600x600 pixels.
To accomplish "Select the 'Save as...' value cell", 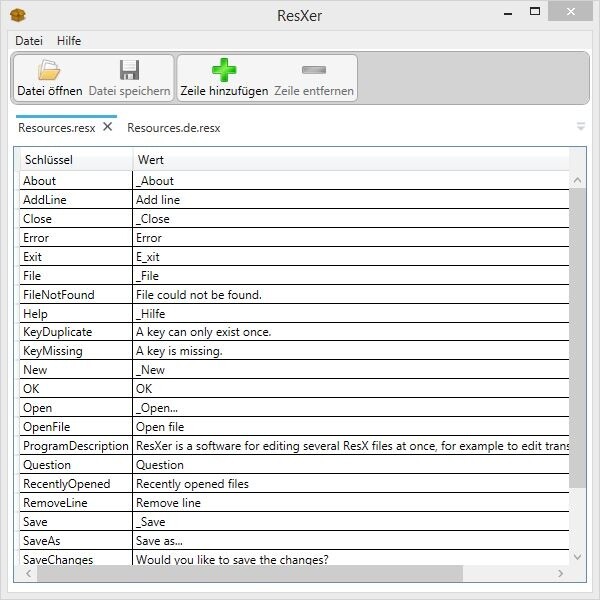I will pyautogui.click(x=351, y=540).
